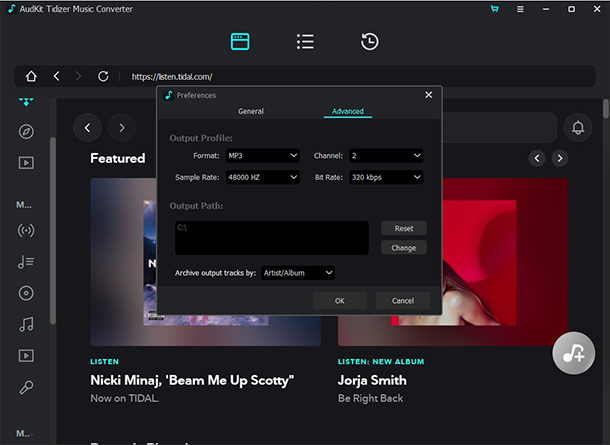The image size is (610, 445).
Task: Open Archive output tracks by dropdown
Action: coord(298,273)
